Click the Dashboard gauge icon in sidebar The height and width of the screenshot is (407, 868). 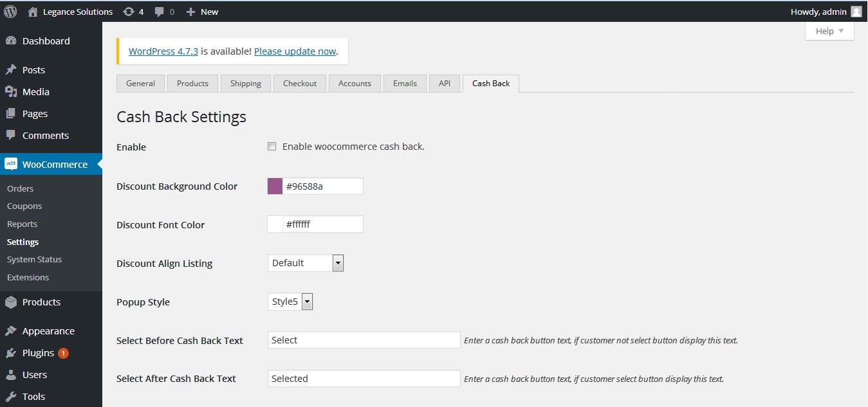tap(11, 41)
